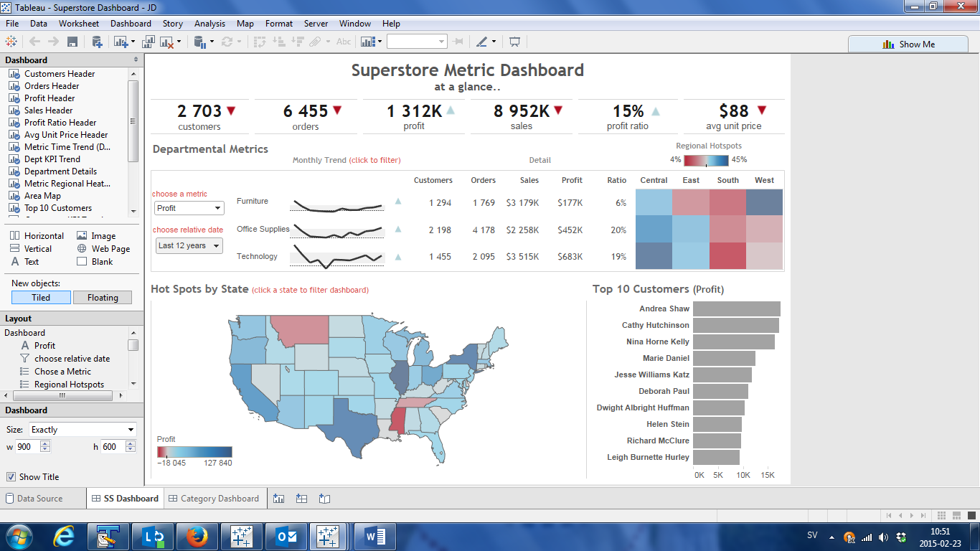Click the Profit map color legend
980x551 pixels.
194,452
